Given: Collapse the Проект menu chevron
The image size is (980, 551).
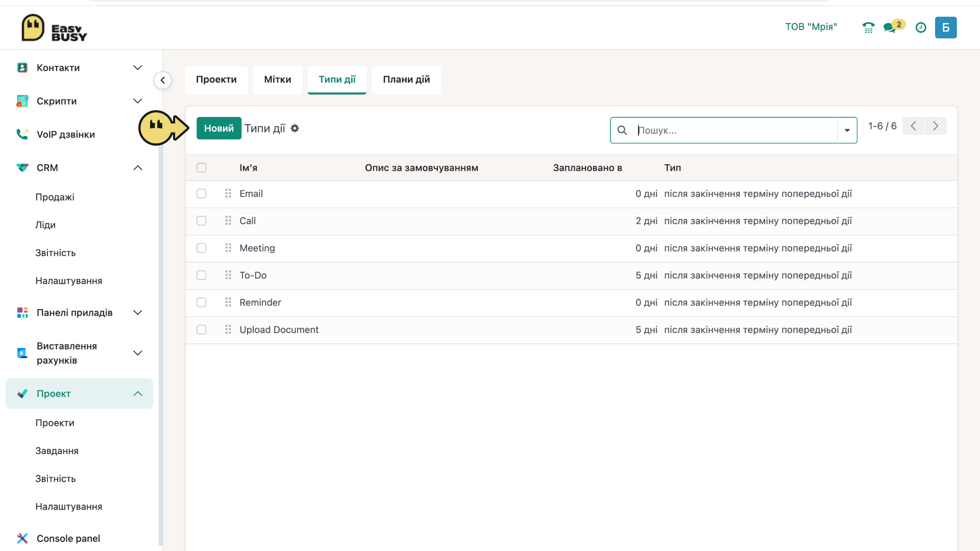Looking at the screenshot, I should [138, 393].
